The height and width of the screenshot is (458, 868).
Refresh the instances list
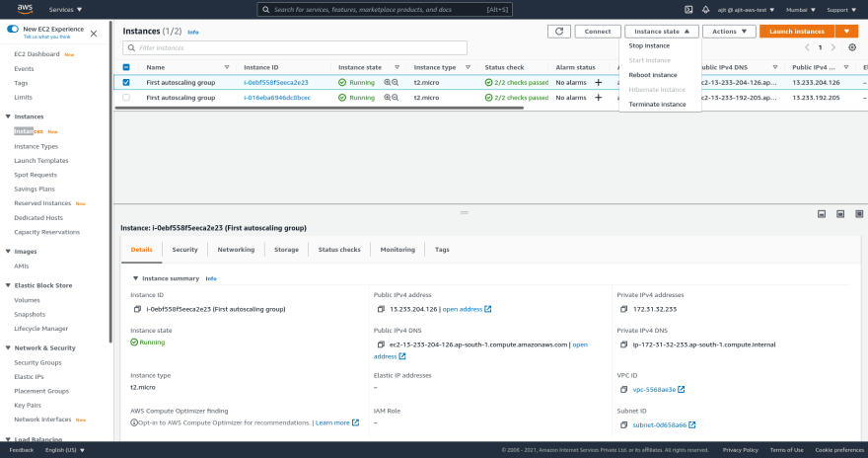pyautogui.click(x=559, y=32)
